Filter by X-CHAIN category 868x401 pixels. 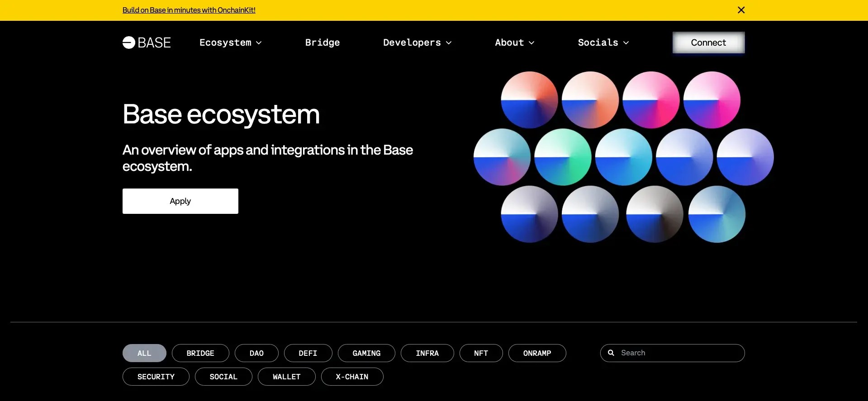click(x=352, y=377)
